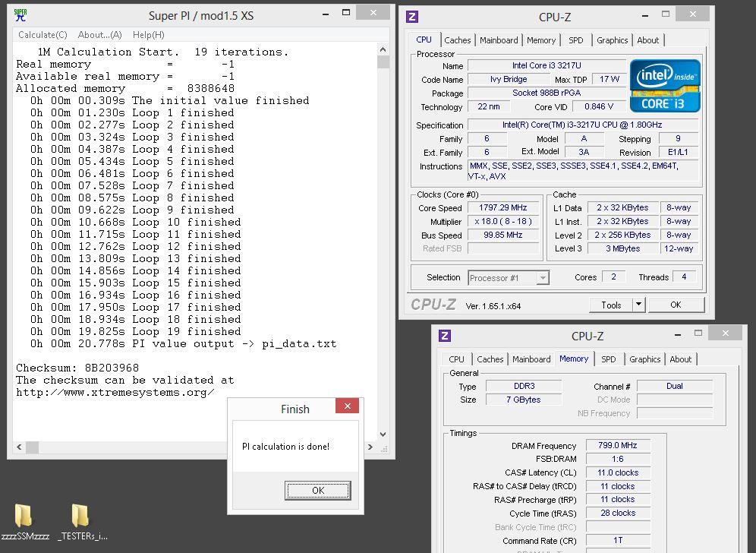Open the Help(H) menu in Super PI
Viewport: 756px width, 553px height.
149,35
